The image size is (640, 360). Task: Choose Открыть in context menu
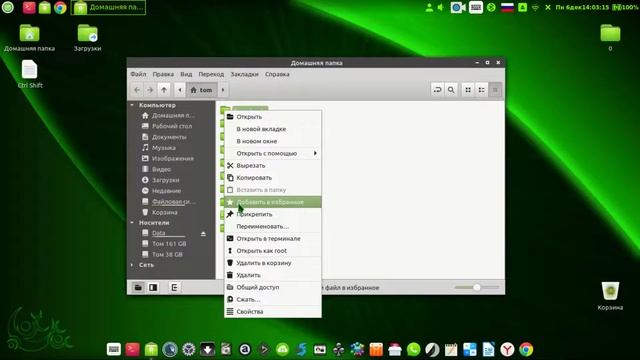273,117
